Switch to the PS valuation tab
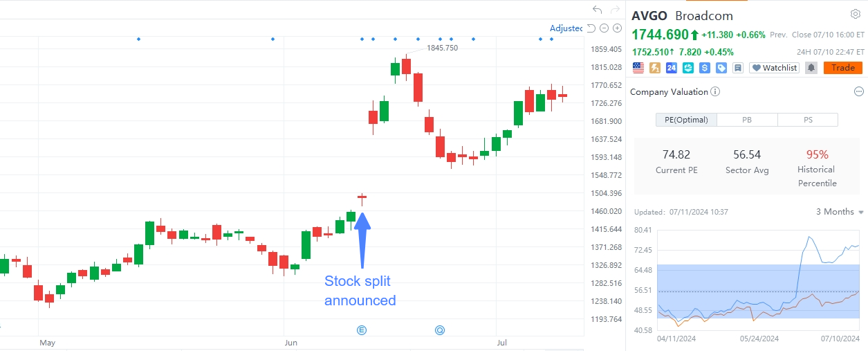868x351 pixels. point(808,120)
